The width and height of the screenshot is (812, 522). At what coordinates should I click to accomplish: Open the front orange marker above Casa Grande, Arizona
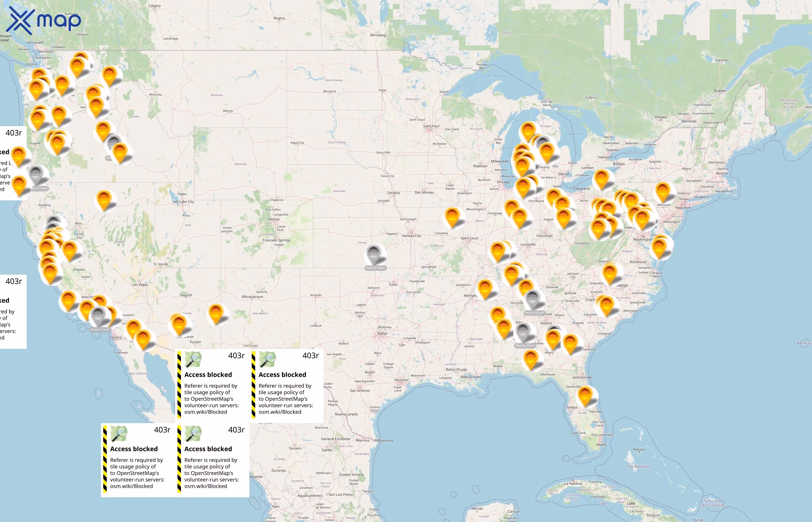(179, 325)
